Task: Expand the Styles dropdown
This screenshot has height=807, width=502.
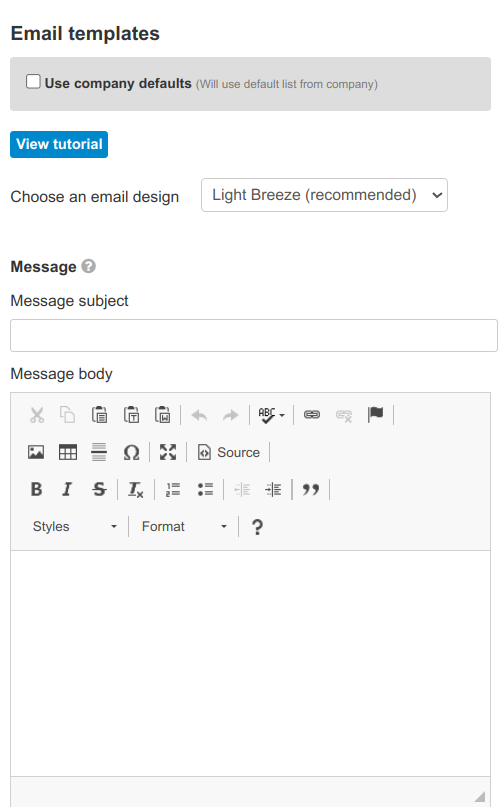Action: [x=74, y=527]
